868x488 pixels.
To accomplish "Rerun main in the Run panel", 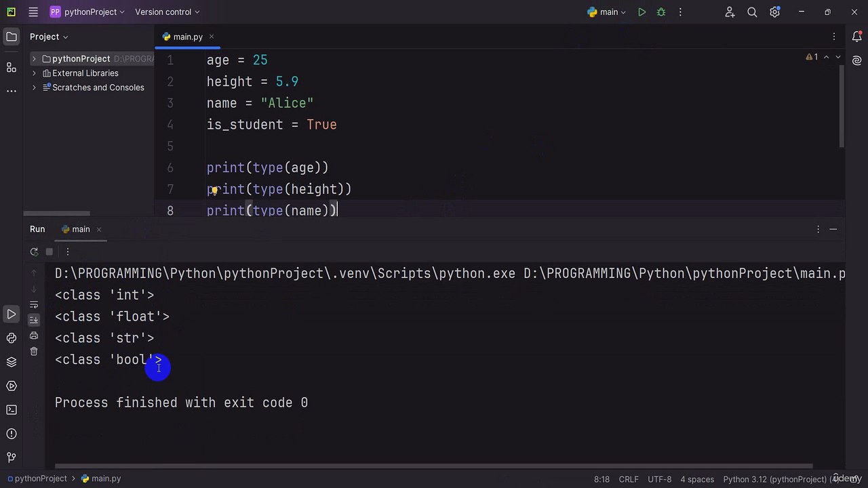I will pyautogui.click(x=34, y=251).
